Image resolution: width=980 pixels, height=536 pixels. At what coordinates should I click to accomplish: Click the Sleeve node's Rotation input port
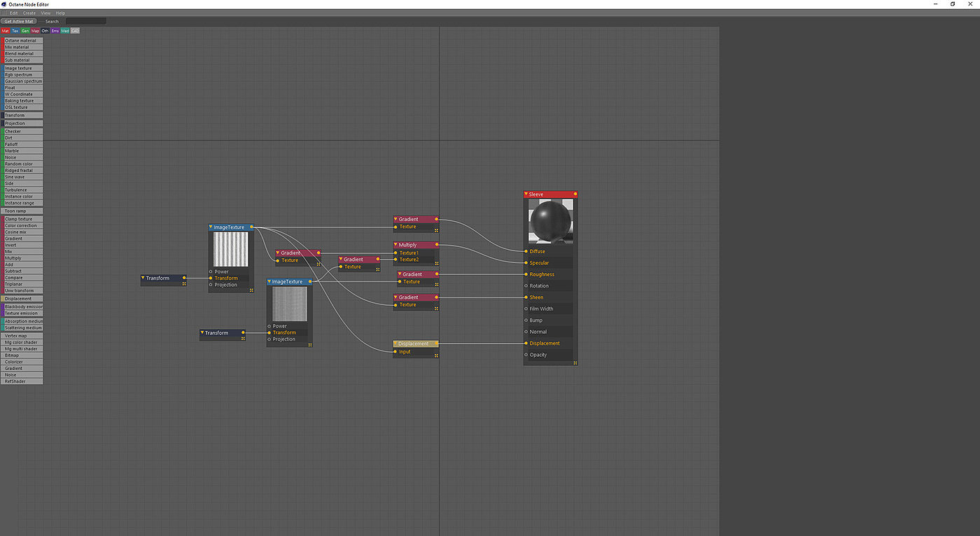pos(526,285)
